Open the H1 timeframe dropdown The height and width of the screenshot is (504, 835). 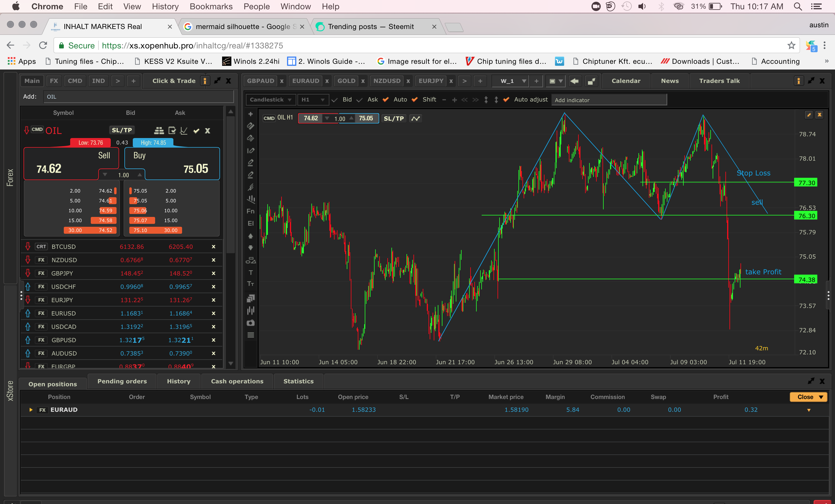tap(313, 100)
